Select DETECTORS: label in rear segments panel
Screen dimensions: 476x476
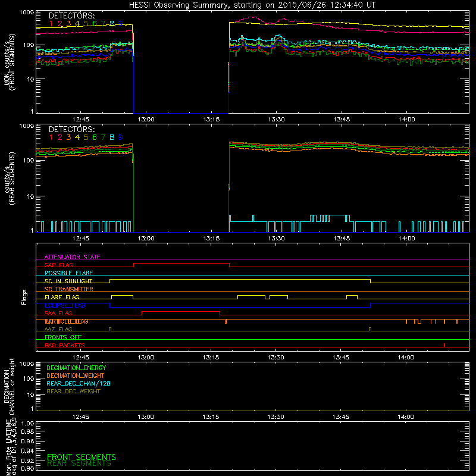[71, 130]
